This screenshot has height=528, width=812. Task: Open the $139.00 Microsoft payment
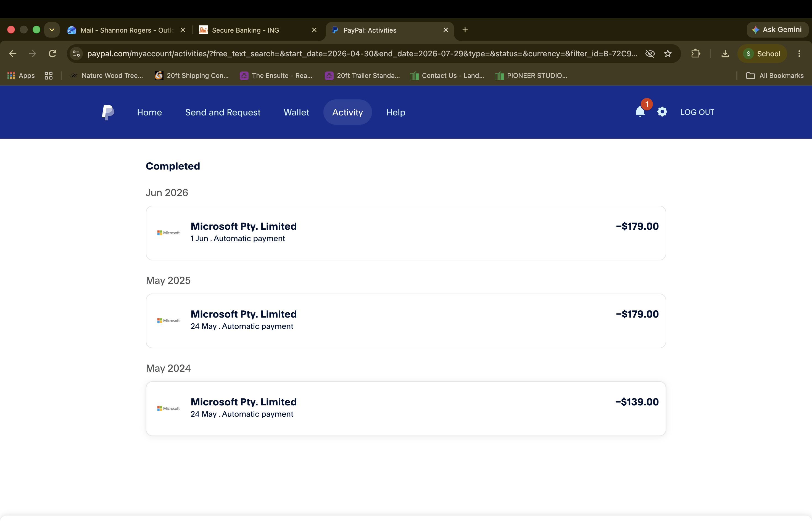[x=406, y=409]
